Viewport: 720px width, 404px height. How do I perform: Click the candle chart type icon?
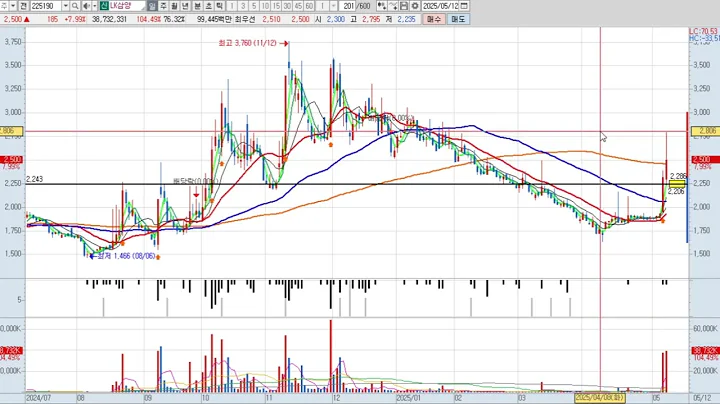(x=381, y=6)
